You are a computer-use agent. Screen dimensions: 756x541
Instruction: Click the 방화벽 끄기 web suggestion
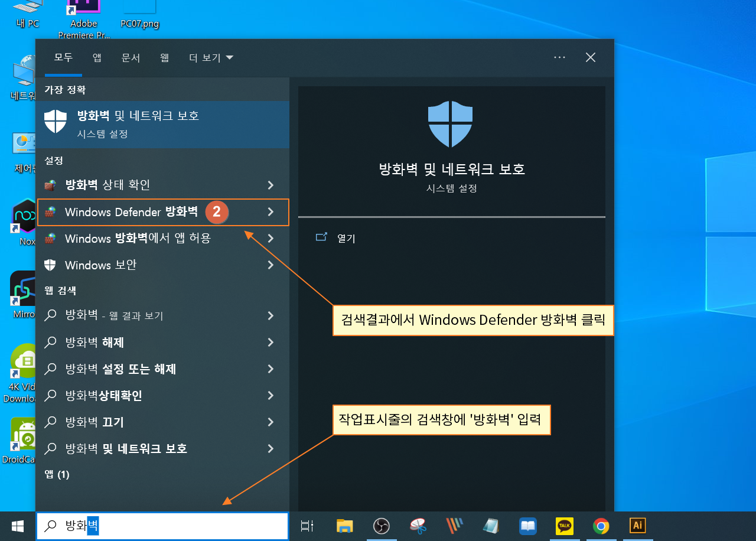pos(162,422)
